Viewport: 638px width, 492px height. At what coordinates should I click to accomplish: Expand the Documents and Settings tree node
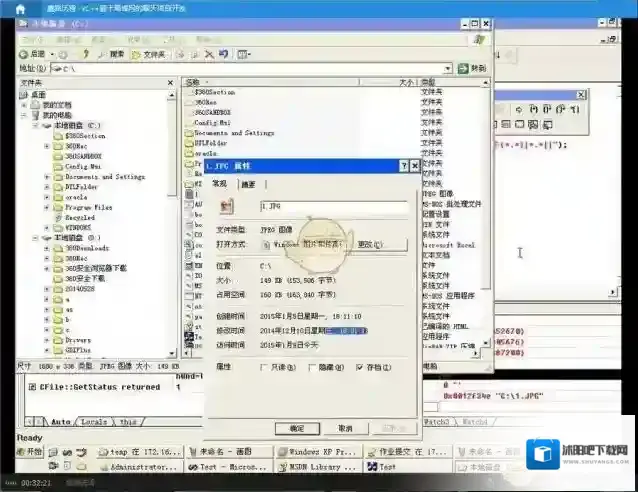[47, 176]
